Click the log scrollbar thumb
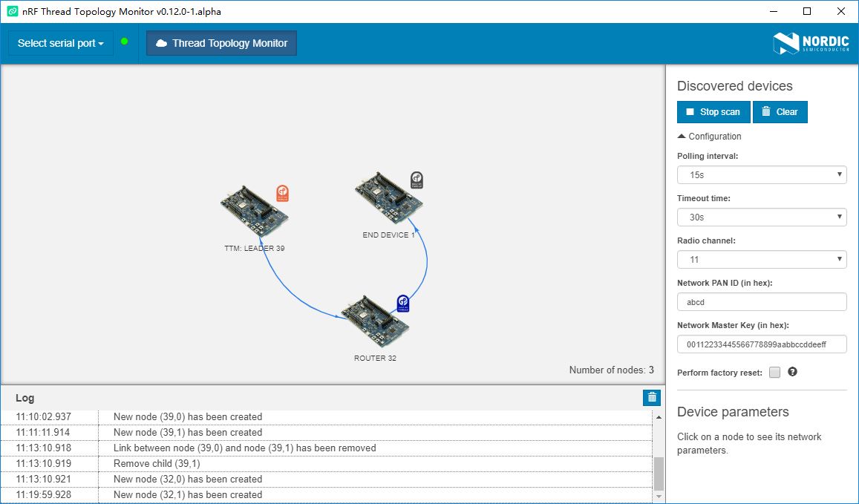Viewport: 859px width, 504px height. tap(659, 474)
